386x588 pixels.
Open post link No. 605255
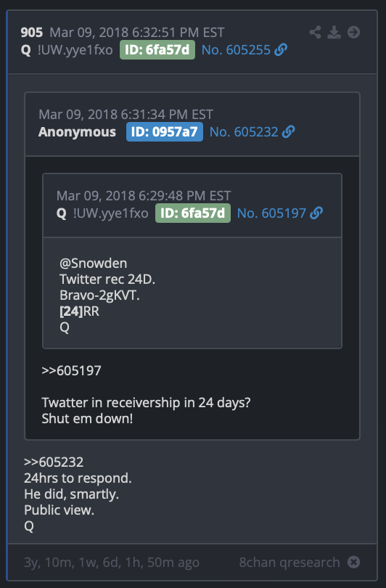(x=236, y=49)
